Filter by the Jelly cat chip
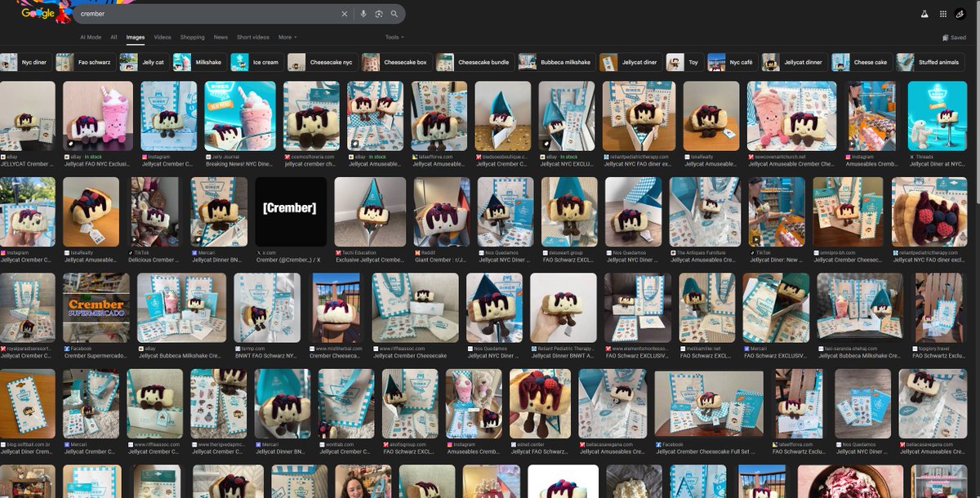 [144, 62]
